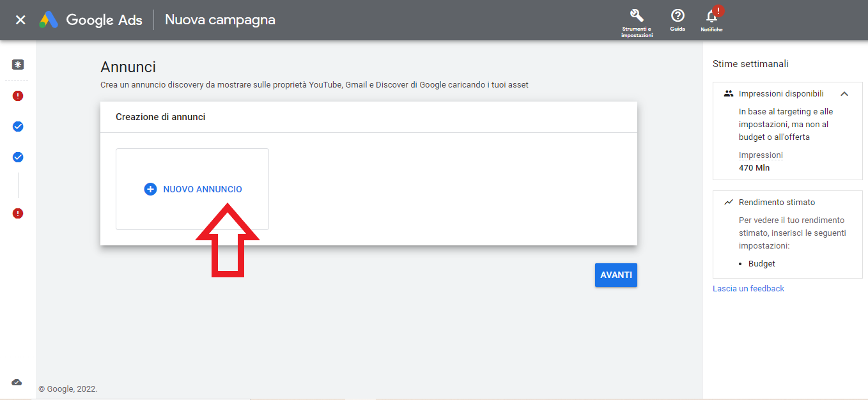Open the Guida help icon

coord(678,16)
